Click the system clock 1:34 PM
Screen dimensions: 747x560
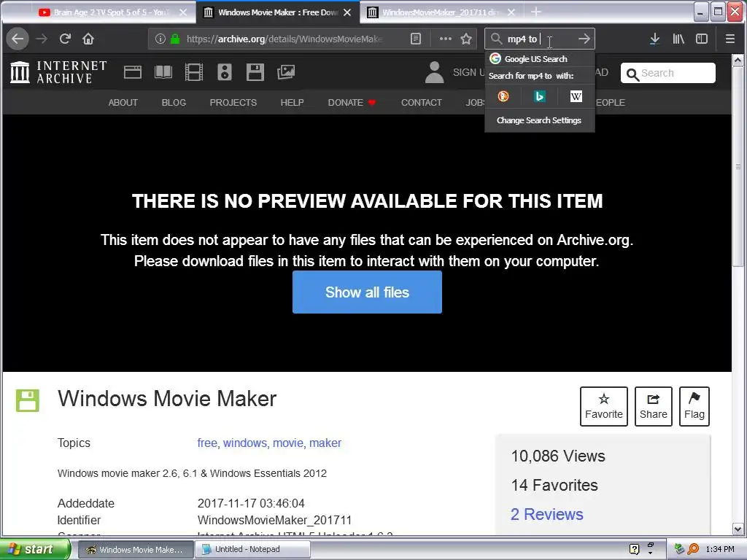[720, 549]
